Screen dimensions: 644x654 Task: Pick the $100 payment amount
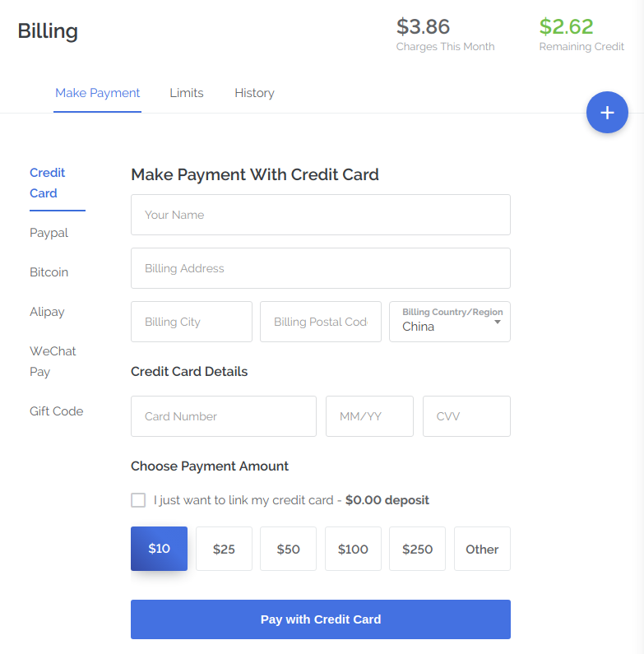point(353,549)
